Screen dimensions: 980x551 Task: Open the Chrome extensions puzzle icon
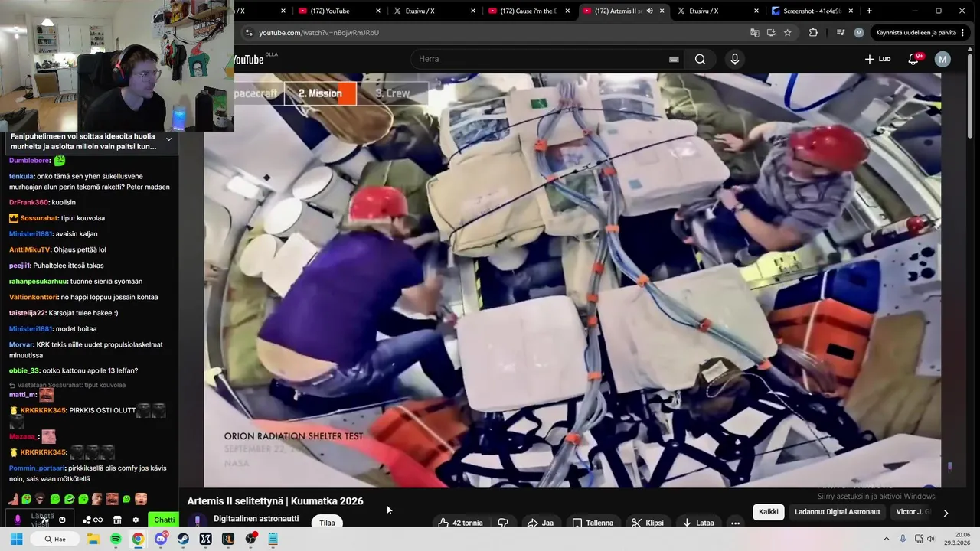813,33
